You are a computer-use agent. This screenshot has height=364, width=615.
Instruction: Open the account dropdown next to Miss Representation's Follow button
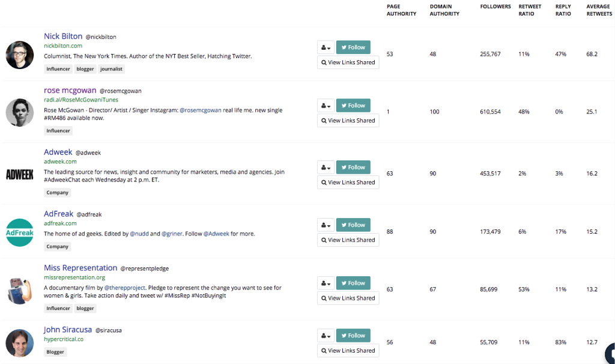pos(325,283)
